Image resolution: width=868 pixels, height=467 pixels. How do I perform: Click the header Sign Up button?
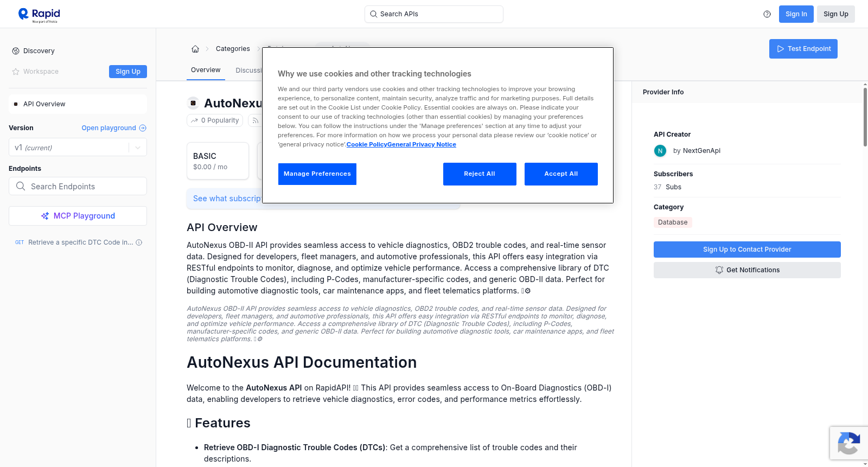point(836,14)
